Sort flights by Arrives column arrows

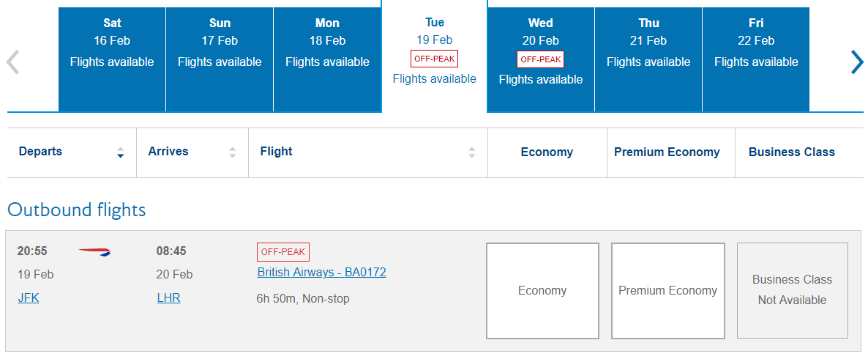coord(233,152)
